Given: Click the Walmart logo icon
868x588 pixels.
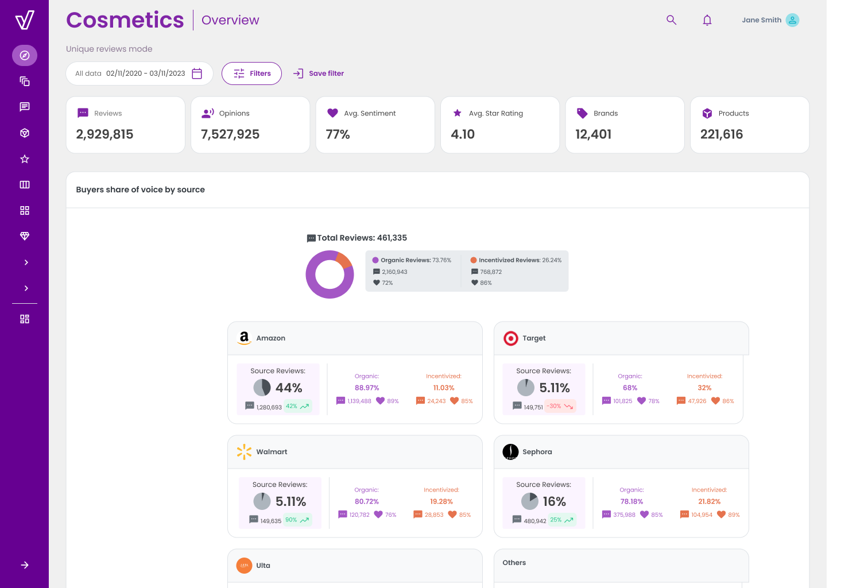Looking at the screenshot, I should point(245,452).
